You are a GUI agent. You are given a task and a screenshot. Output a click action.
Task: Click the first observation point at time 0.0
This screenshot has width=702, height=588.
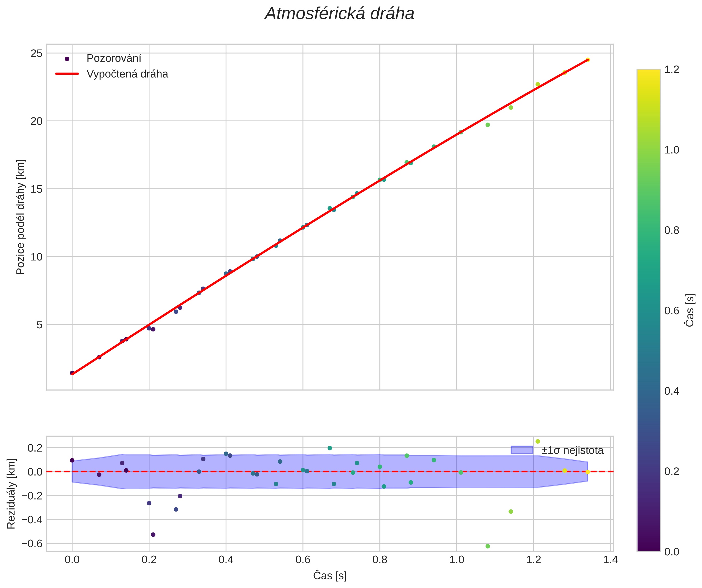coord(72,373)
